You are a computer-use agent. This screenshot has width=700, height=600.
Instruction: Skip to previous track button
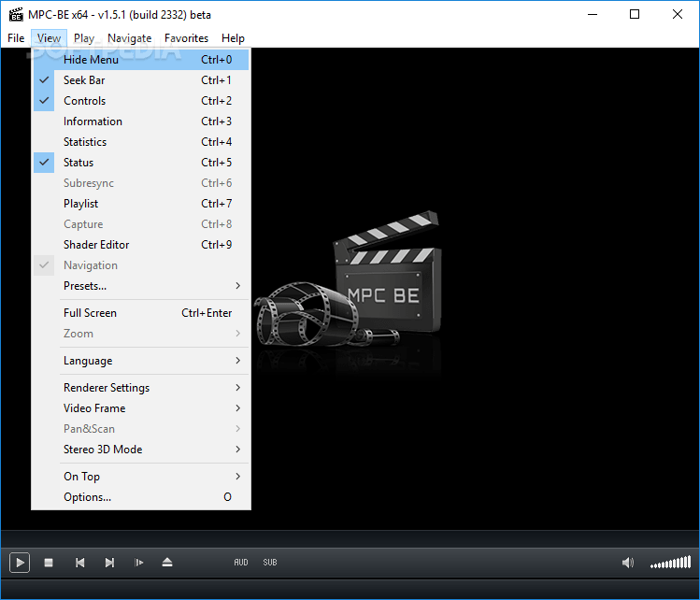(80, 563)
